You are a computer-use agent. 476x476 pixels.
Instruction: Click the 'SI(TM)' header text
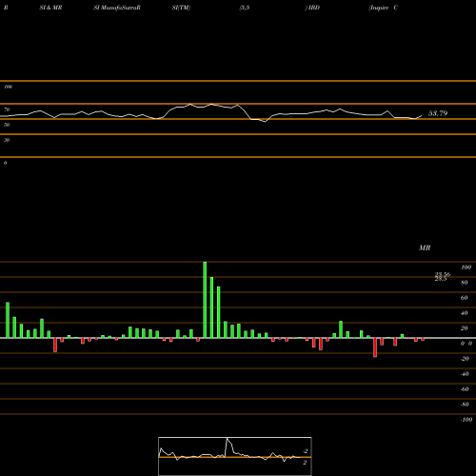pyautogui.click(x=181, y=8)
